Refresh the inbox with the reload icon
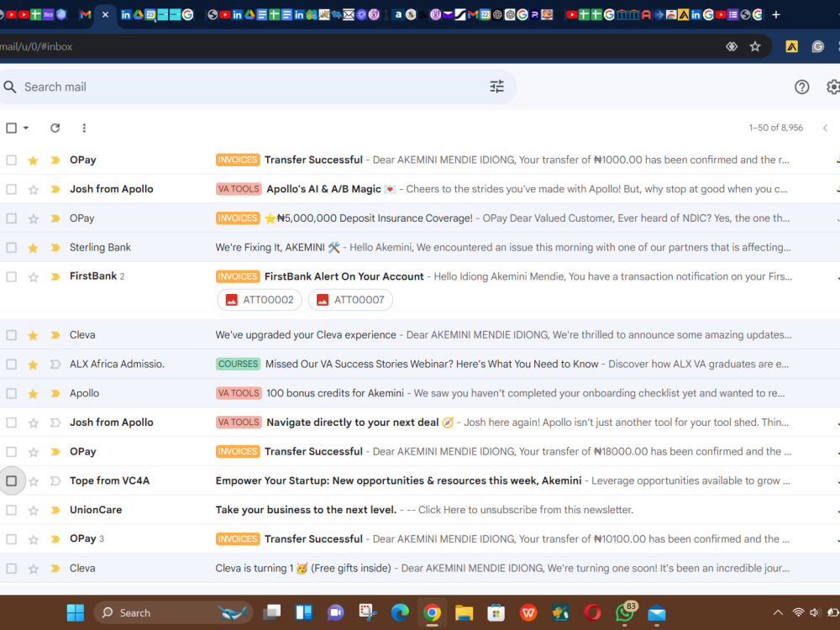 pyautogui.click(x=55, y=128)
